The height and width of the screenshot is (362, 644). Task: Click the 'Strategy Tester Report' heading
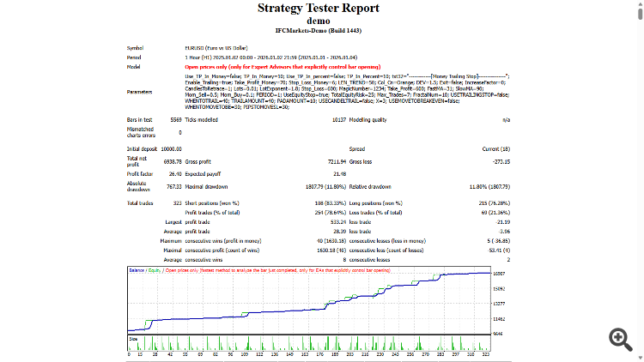(319, 8)
